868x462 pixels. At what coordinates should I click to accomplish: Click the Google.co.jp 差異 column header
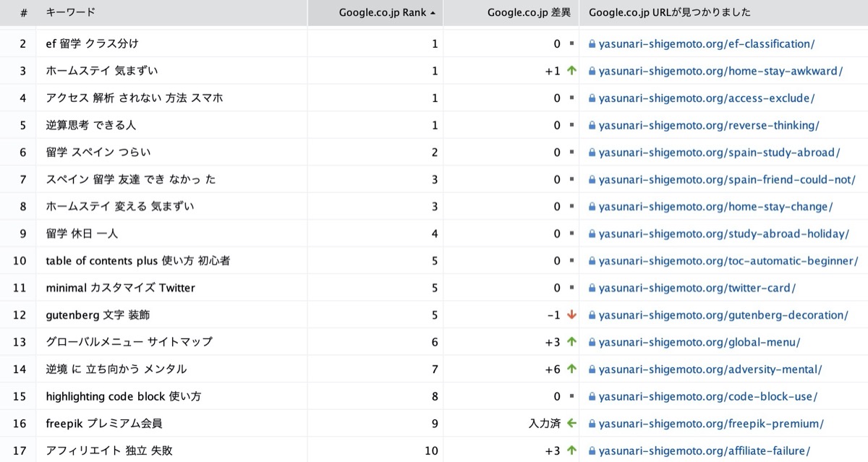click(x=511, y=12)
